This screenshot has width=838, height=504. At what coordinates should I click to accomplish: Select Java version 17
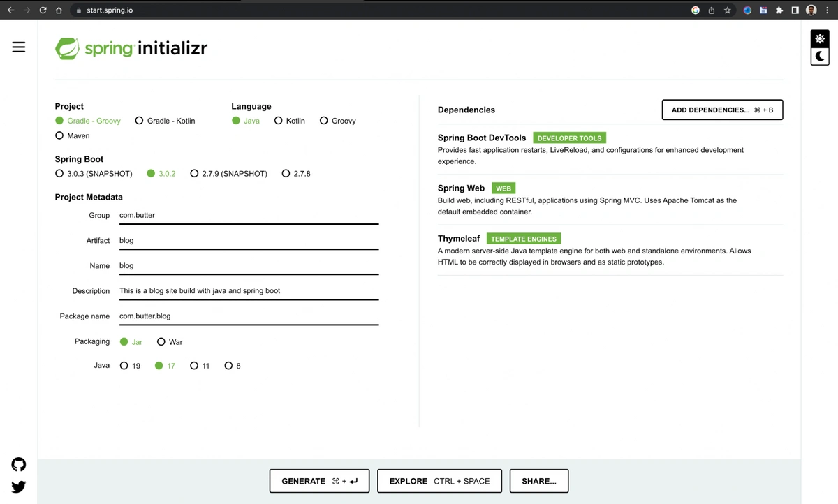click(x=166, y=366)
